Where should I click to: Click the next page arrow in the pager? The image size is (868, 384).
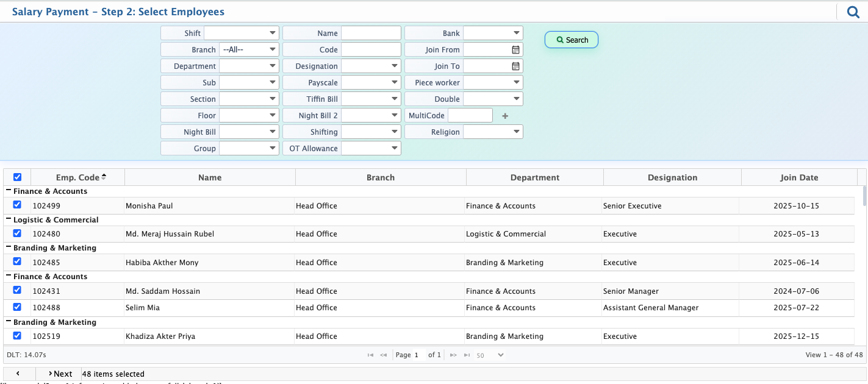tap(453, 355)
